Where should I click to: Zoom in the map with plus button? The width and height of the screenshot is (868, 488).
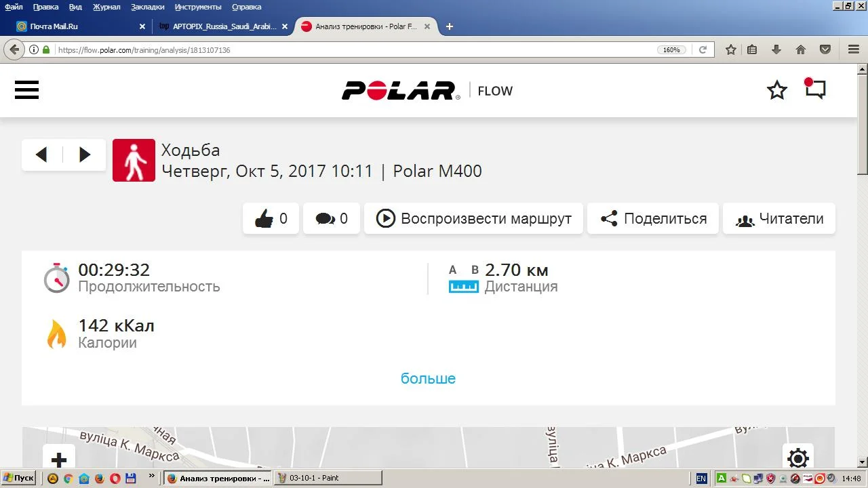coord(59,459)
